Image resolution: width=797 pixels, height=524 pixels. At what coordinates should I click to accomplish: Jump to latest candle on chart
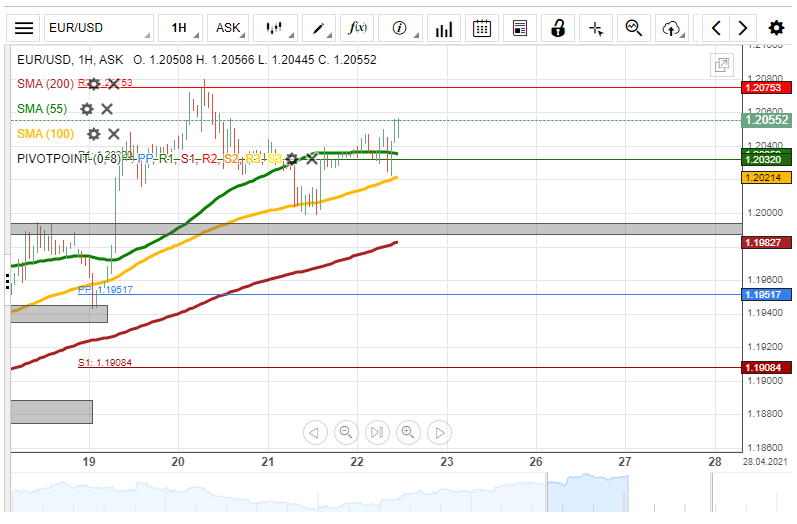[377, 432]
